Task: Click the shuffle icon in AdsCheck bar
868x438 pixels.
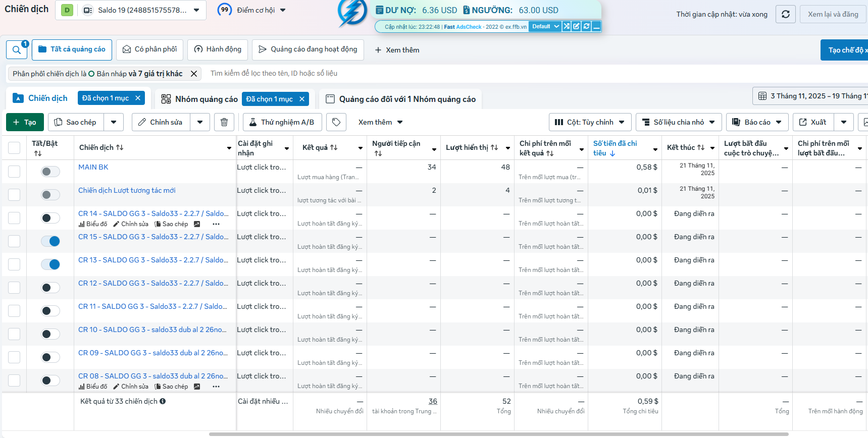Action: pyautogui.click(x=567, y=26)
